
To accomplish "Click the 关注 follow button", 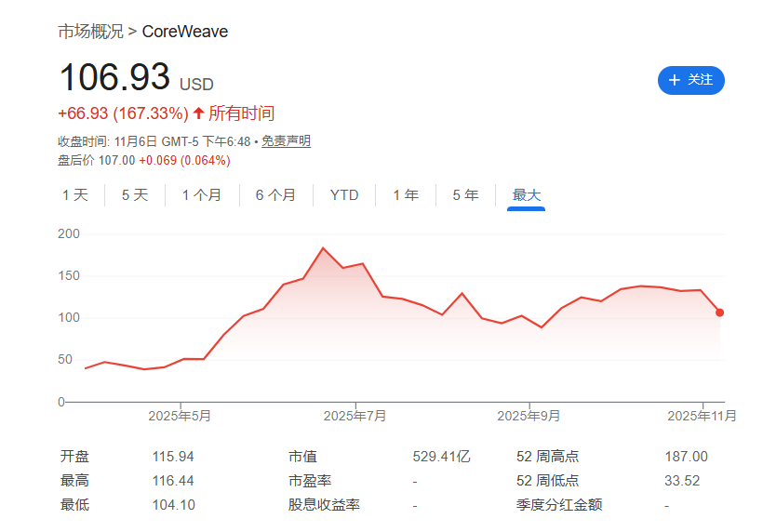I will tap(690, 80).
